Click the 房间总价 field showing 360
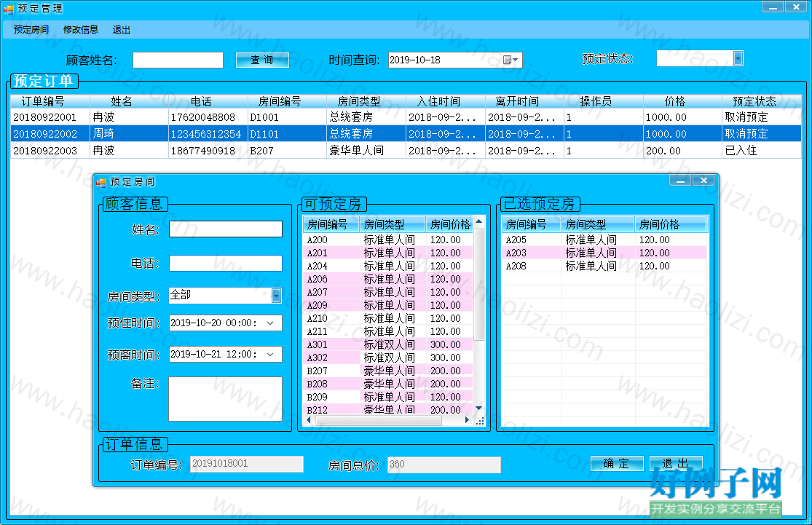Screen dimensions: 812x525 point(444,465)
